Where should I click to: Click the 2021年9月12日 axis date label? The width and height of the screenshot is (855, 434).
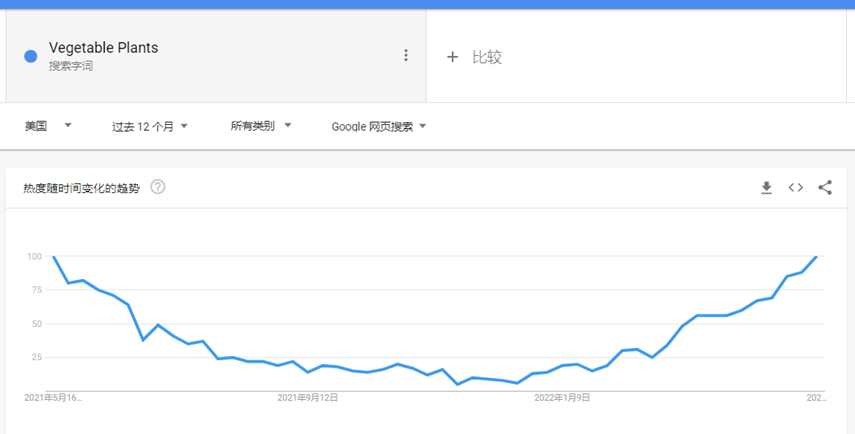[307, 397]
